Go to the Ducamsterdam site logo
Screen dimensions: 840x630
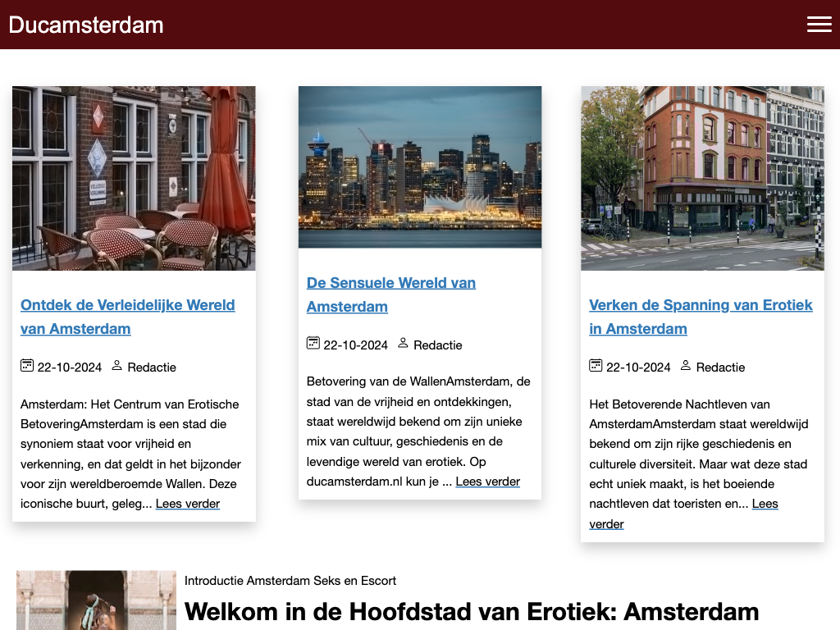(85, 25)
